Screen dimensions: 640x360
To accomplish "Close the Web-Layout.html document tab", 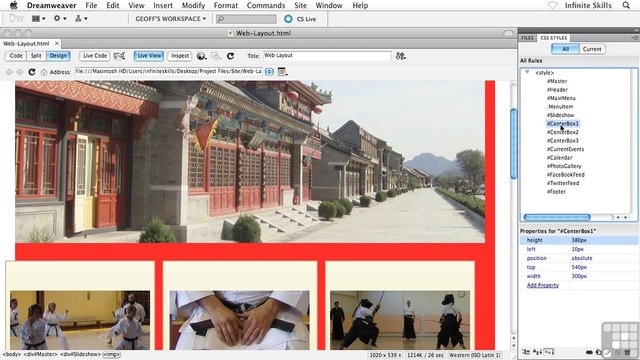I will 57,43.
